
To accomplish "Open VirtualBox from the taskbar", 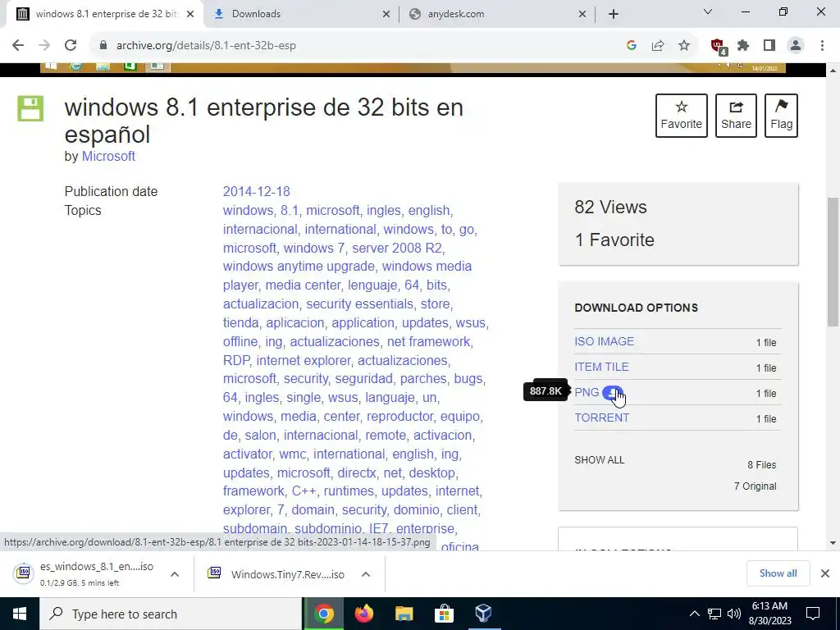I will 484,614.
